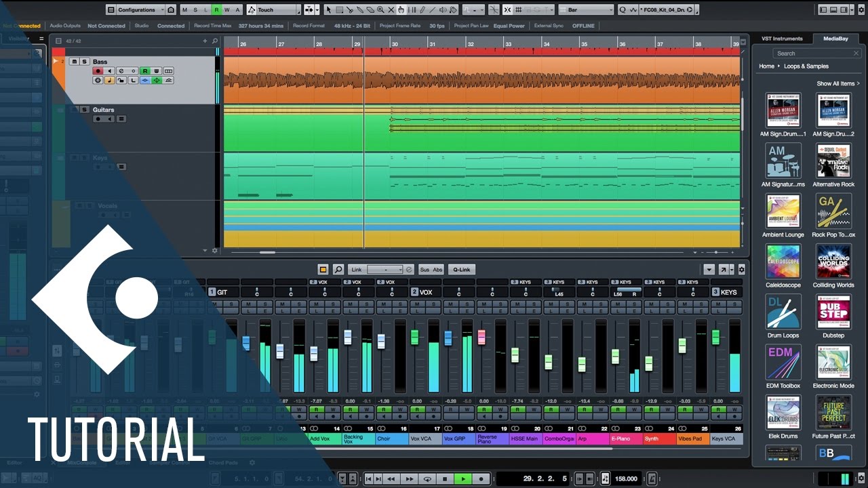Click the tempo value 158.000
Screen dimensions: 868x488
pyautogui.click(x=626, y=479)
